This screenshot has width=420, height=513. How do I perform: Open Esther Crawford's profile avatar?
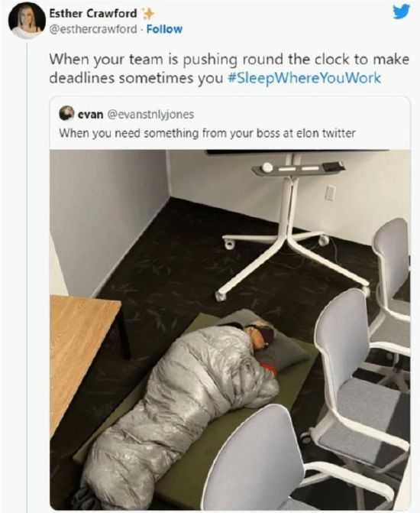point(26,21)
